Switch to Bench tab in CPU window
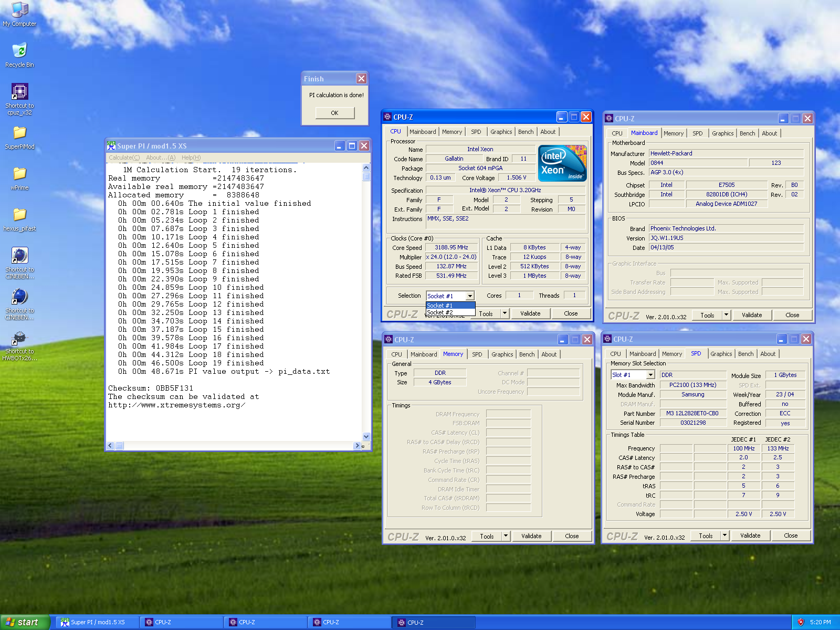The width and height of the screenshot is (840, 630). tap(526, 132)
